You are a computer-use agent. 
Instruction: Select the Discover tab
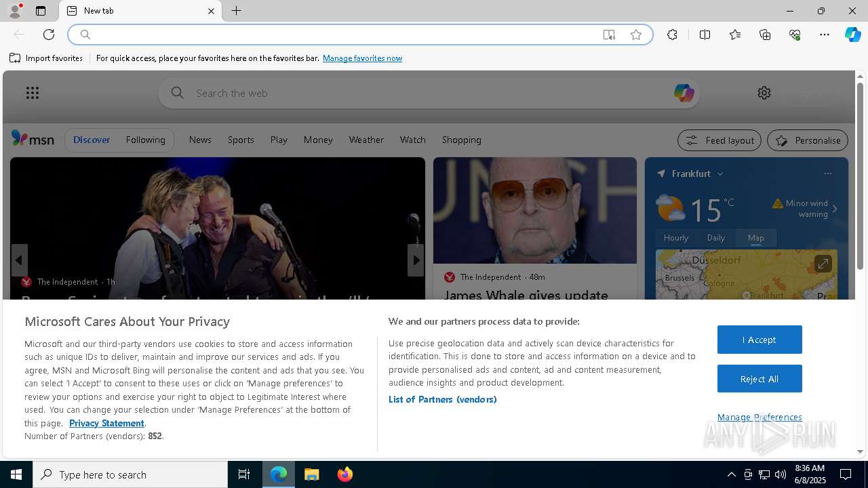click(92, 140)
